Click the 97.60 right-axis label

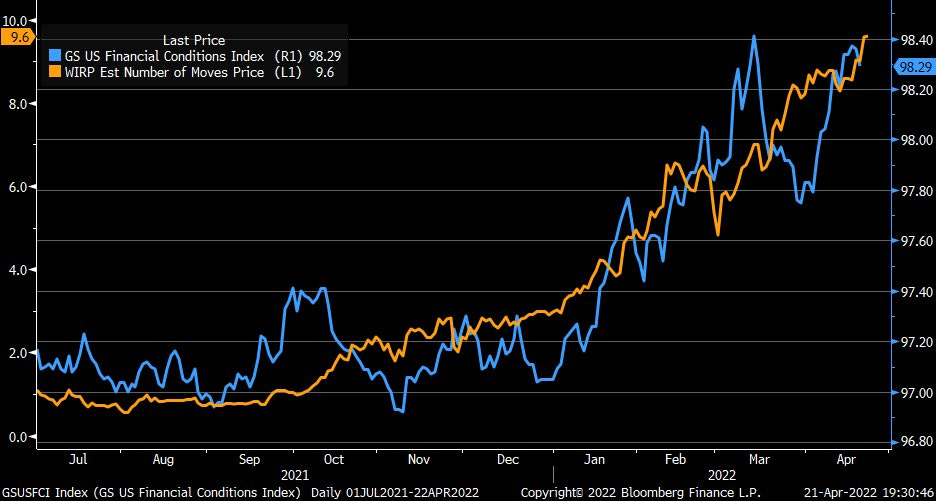(916, 241)
